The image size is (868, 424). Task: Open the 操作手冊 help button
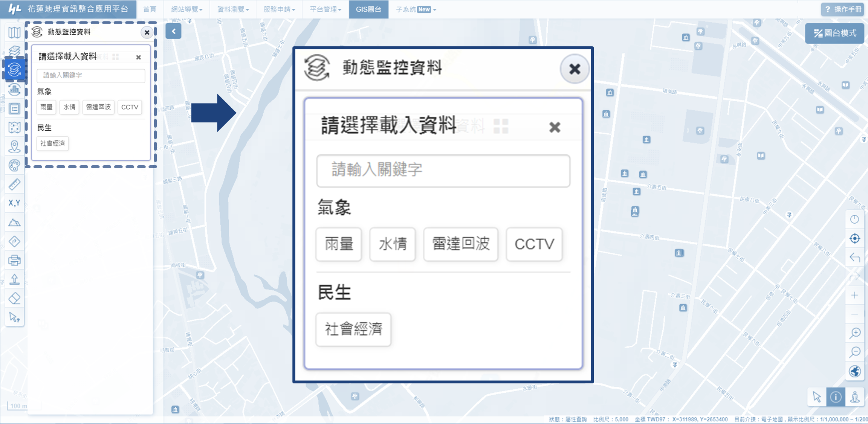tap(843, 9)
